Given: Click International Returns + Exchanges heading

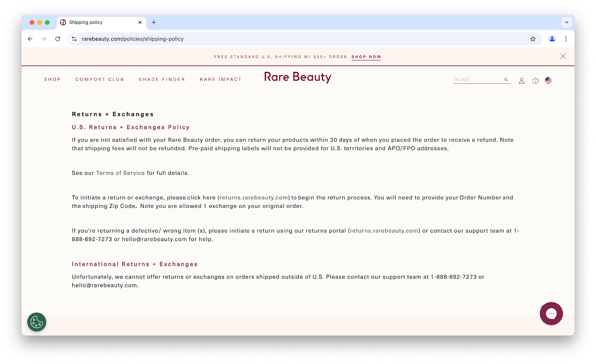Looking at the screenshot, I should click(x=135, y=264).
